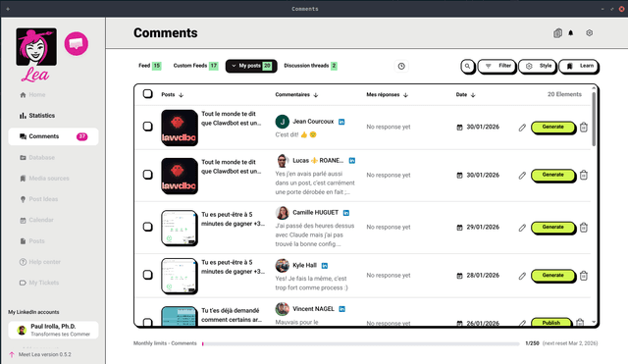Image resolution: width=628 pixels, height=364 pixels.
Task: Click the Calendar sidebar icon
Action: (x=23, y=220)
